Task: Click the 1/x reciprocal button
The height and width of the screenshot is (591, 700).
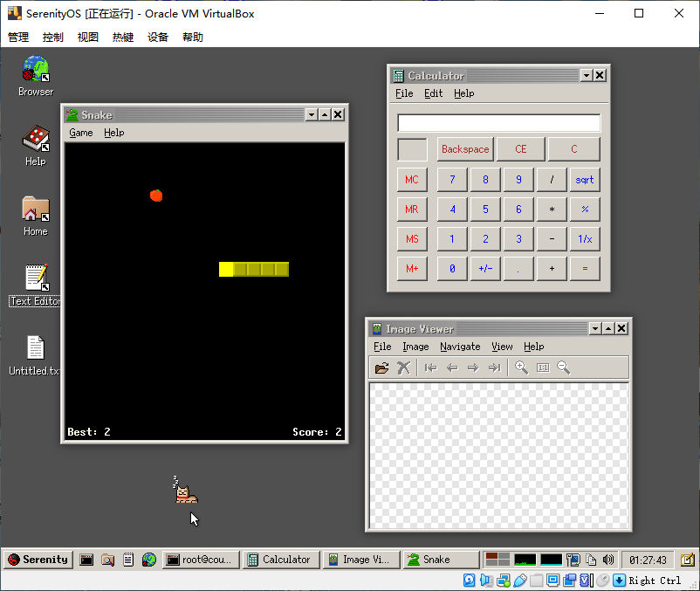Action: 585,239
